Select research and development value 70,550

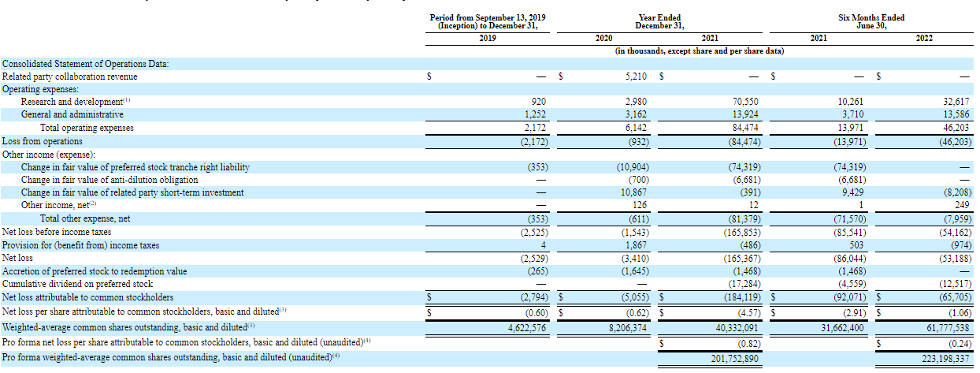[747, 102]
